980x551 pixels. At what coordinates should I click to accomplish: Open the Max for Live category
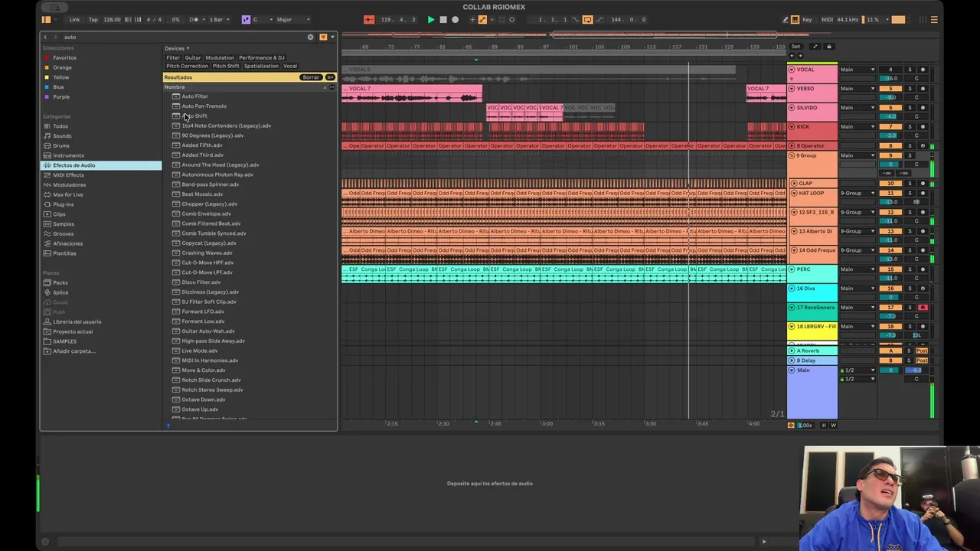(68, 194)
